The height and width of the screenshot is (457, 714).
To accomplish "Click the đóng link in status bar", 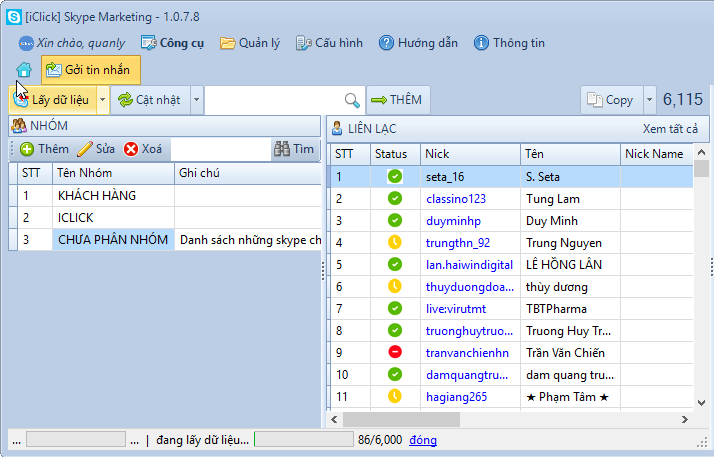I will coord(423,440).
